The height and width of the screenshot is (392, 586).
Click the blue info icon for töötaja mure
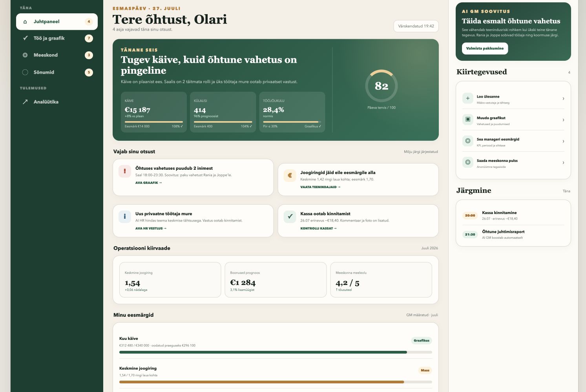(x=125, y=216)
